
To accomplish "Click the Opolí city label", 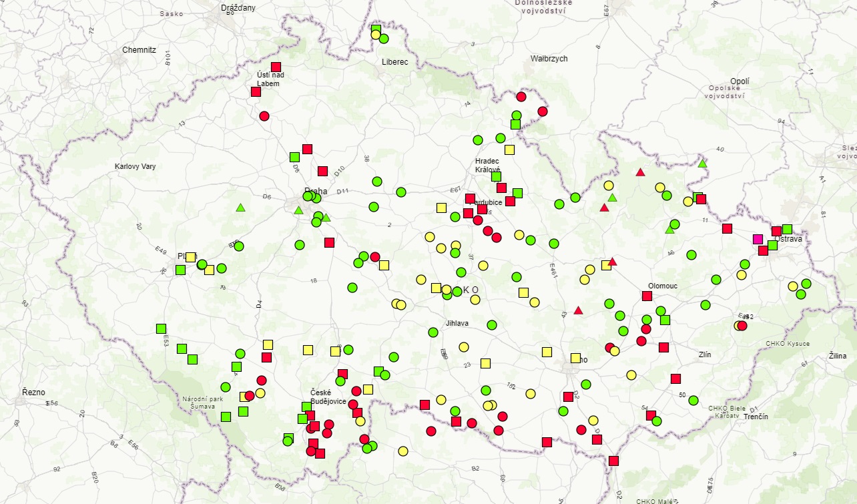I will (740, 81).
